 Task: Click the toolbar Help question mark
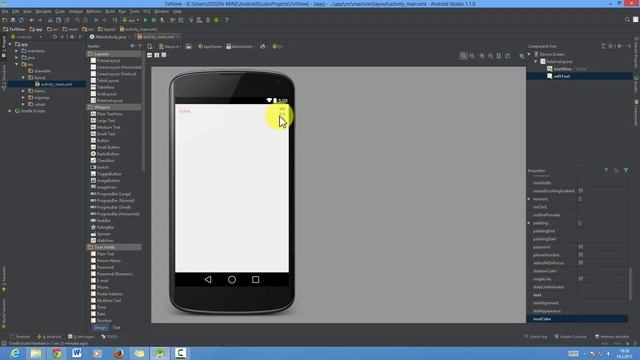(x=227, y=20)
